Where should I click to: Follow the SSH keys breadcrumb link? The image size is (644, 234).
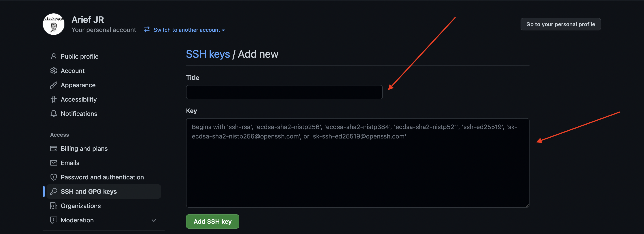[208, 54]
